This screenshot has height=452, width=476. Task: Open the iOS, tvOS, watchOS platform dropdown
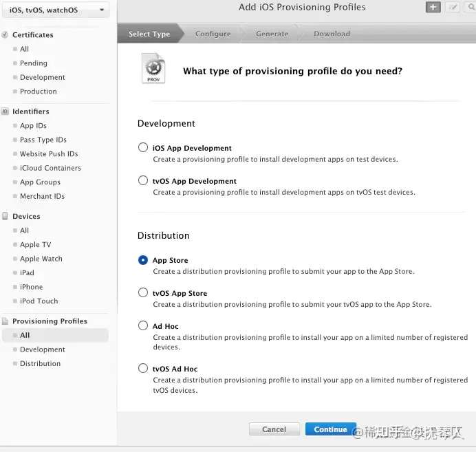[55, 10]
